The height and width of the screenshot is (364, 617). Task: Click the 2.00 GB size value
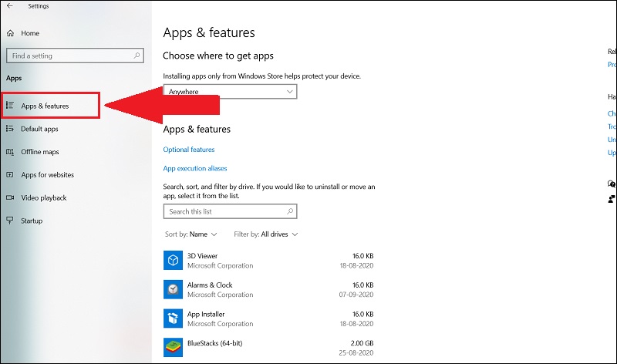pos(362,343)
